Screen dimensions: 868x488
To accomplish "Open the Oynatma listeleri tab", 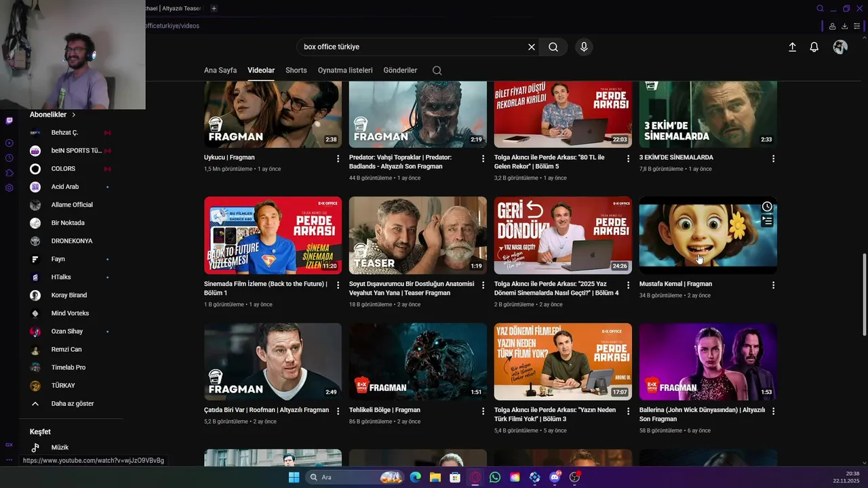I will 345,70.
